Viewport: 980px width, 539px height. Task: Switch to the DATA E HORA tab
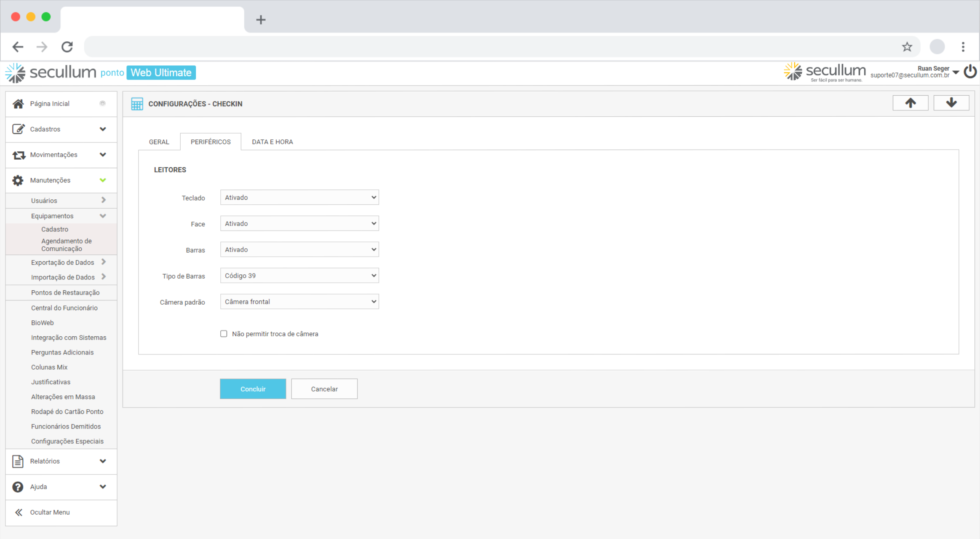click(x=272, y=142)
